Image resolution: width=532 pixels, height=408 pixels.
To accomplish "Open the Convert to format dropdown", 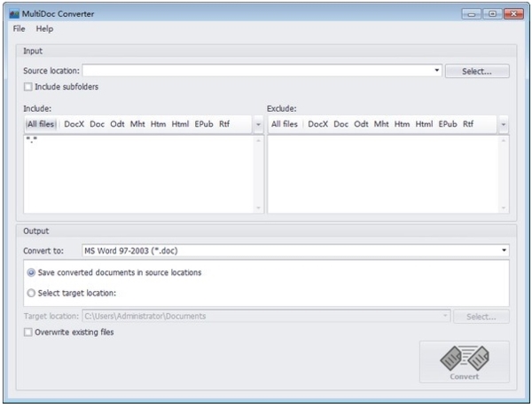I will click(x=504, y=251).
